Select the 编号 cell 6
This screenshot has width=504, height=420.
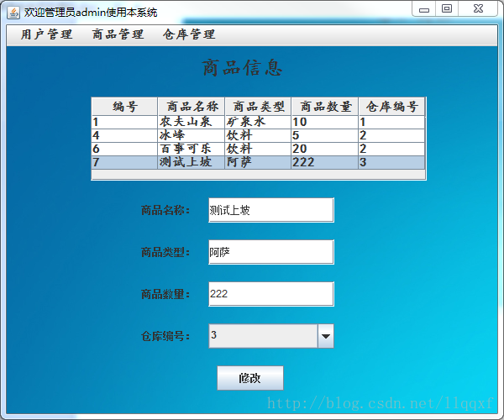[x=124, y=150]
